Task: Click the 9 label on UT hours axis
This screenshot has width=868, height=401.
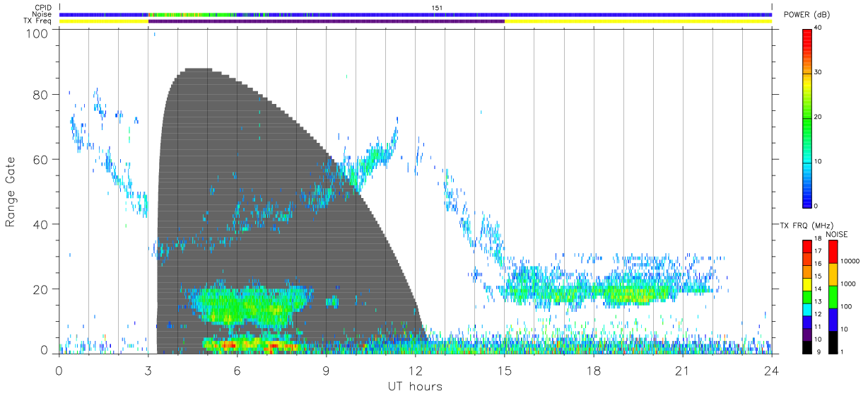Action: click(327, 371)
